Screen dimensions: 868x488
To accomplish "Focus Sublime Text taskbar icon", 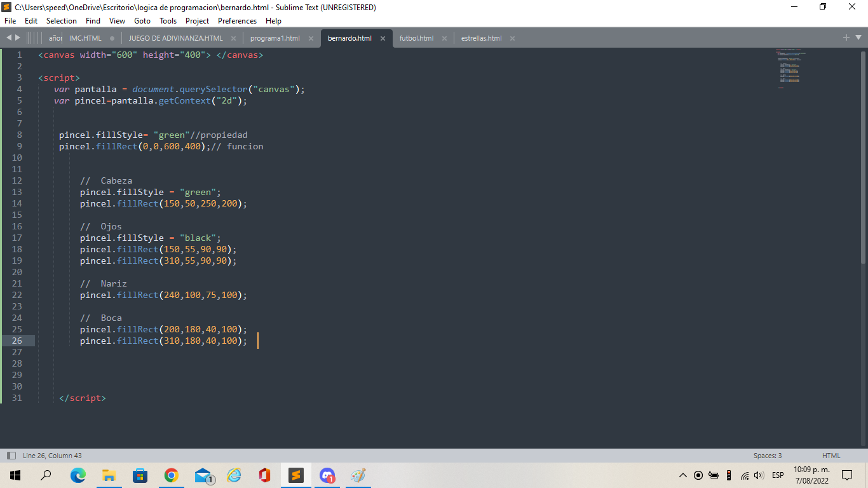I will point(295,475).
